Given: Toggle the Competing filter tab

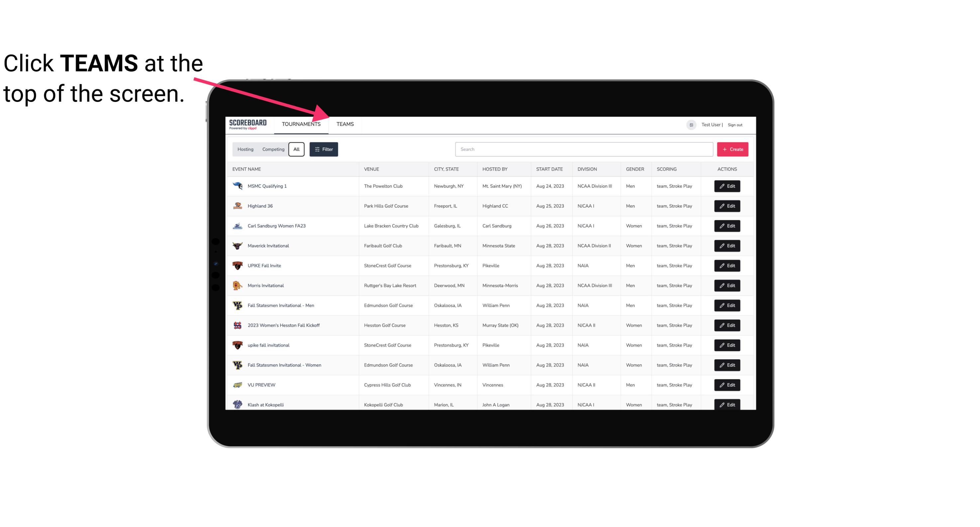Looking at the screenshot, I should click(x=273, y=149).
